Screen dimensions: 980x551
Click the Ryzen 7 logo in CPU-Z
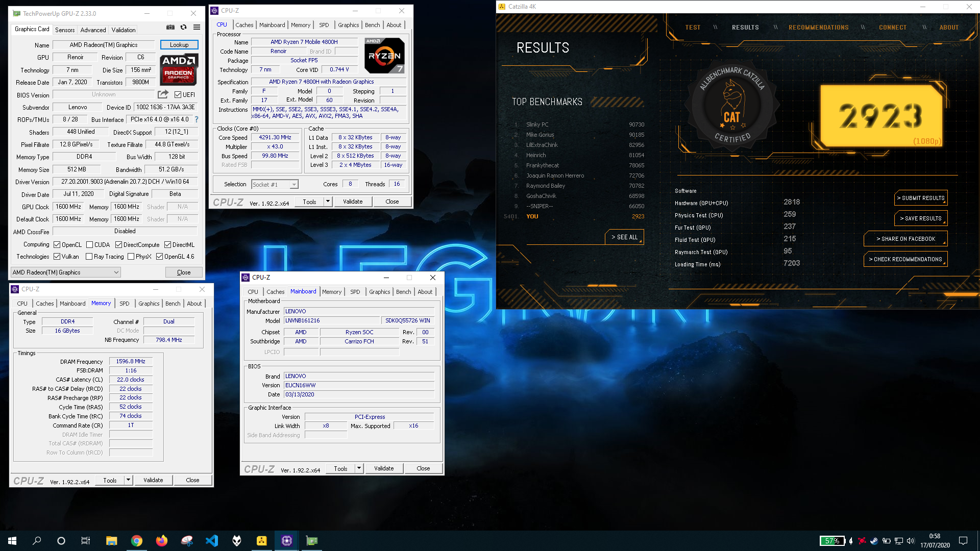[385, 56]
